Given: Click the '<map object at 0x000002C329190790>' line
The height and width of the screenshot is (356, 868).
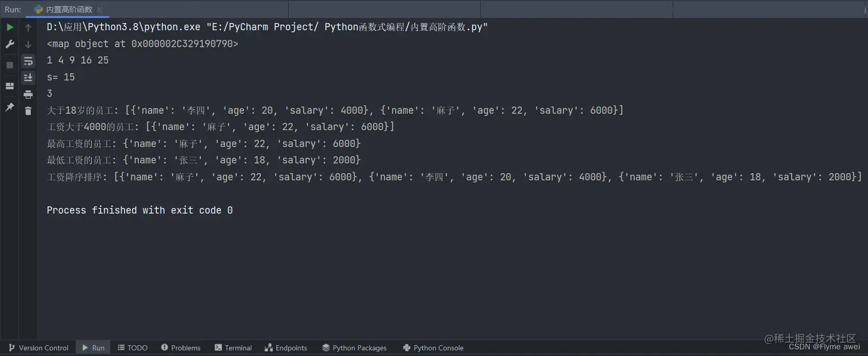Looking at the screenshot, I should click(x=142, y=44).
